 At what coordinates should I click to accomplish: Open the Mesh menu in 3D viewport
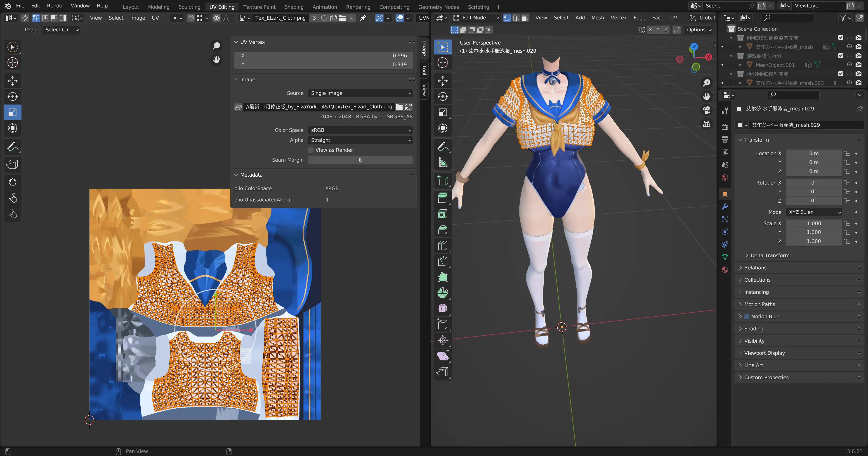(x=597, y=18)
